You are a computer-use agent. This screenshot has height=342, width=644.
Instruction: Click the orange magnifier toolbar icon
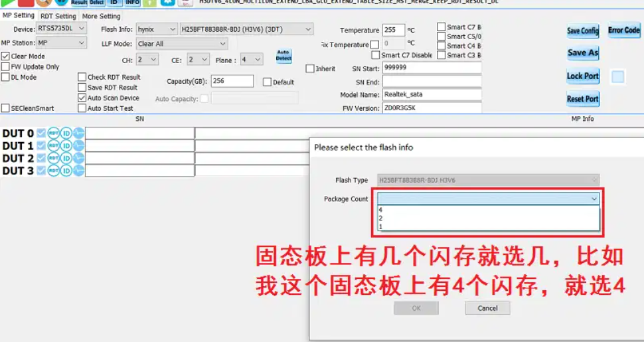[43, 3]
